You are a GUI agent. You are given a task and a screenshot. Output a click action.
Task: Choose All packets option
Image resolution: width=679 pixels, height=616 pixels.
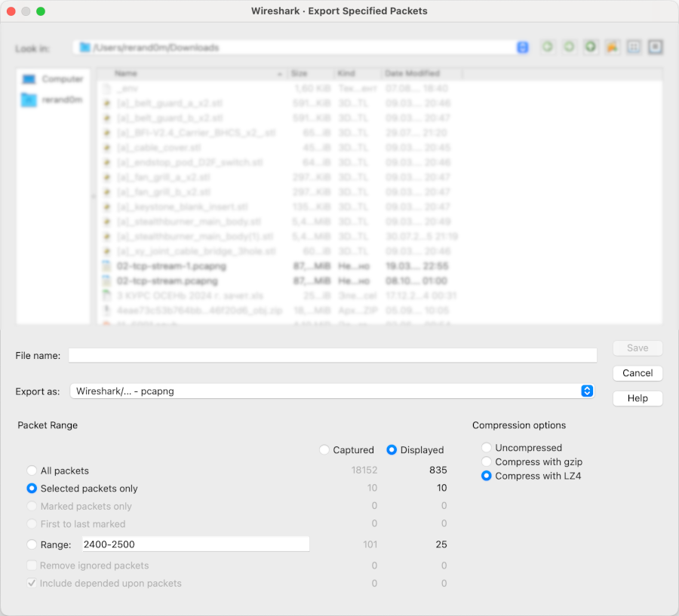tap(32, 470)
